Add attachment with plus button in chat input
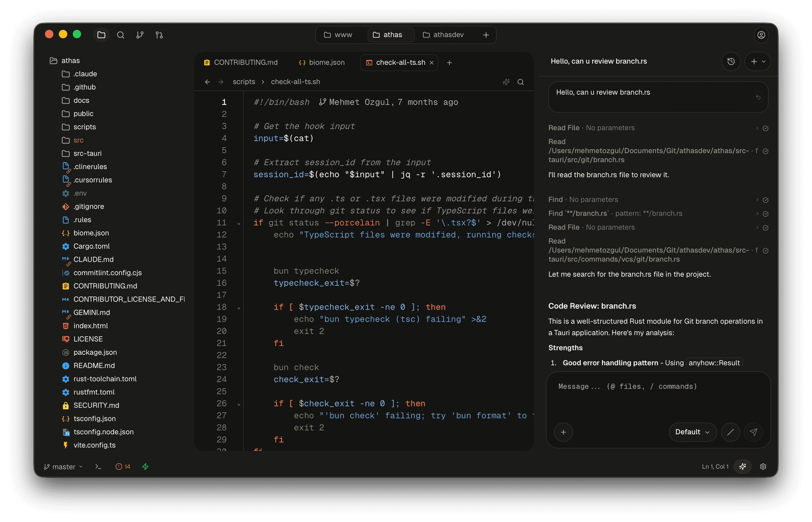The width and height of the screenshot is (812, 522). pos(563,432)
